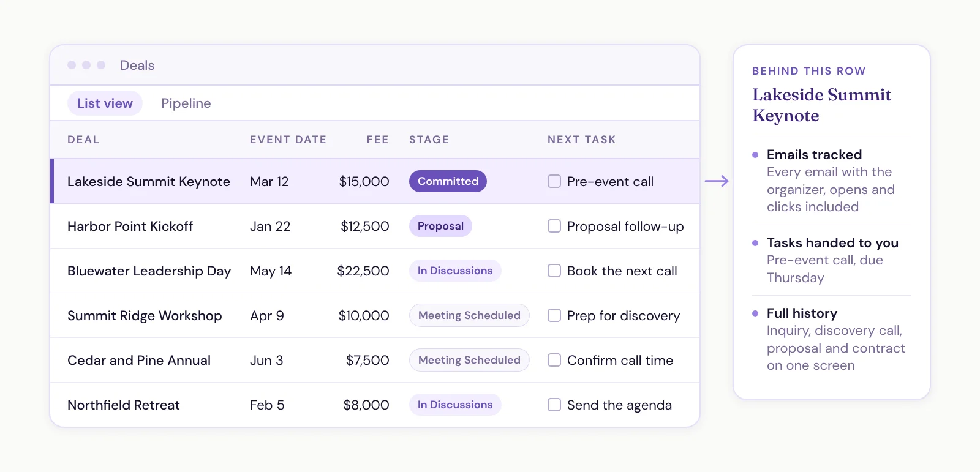Viewport: 980px width, 472px height.
Task: Open the Northfield Retreat deal
Action: pos(124,405)
